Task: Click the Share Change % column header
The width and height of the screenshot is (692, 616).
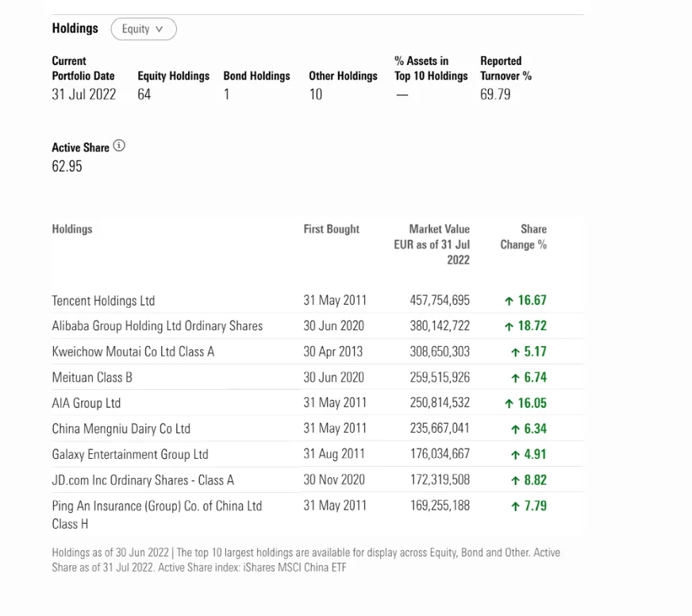Action: (524, 237)
